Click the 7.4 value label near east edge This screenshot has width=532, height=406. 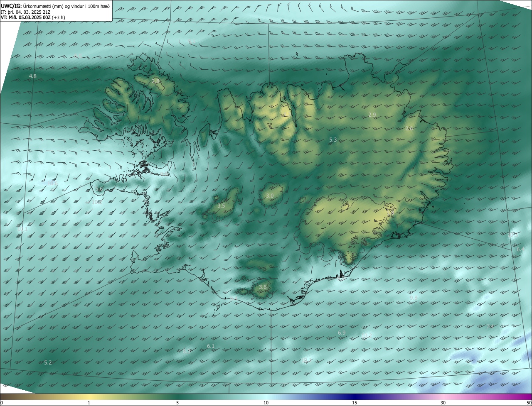(x=490, y=326)
